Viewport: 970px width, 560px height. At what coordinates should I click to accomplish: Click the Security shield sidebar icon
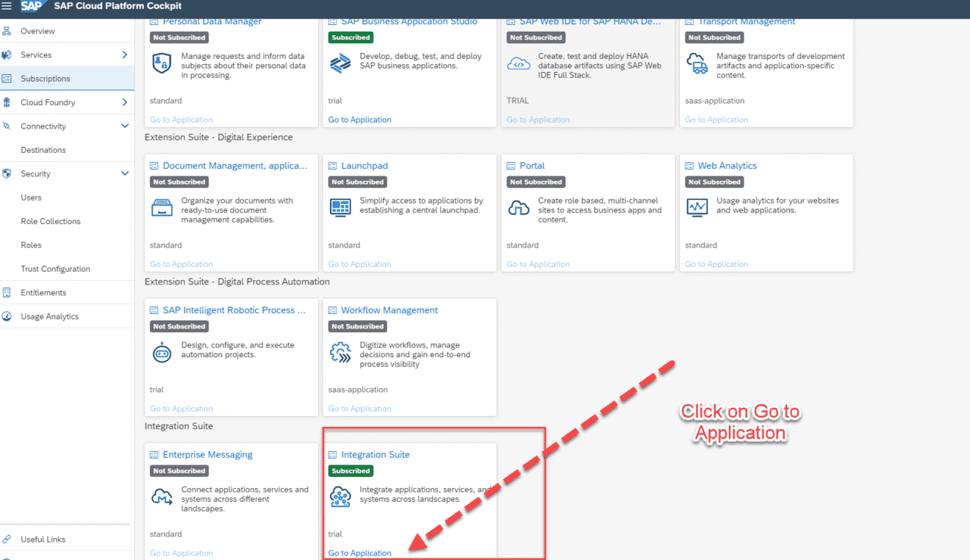(x=7, y=173)
